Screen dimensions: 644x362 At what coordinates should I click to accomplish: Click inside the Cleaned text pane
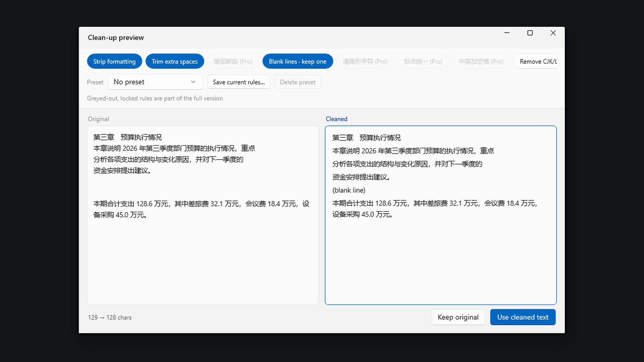[441, 215]
